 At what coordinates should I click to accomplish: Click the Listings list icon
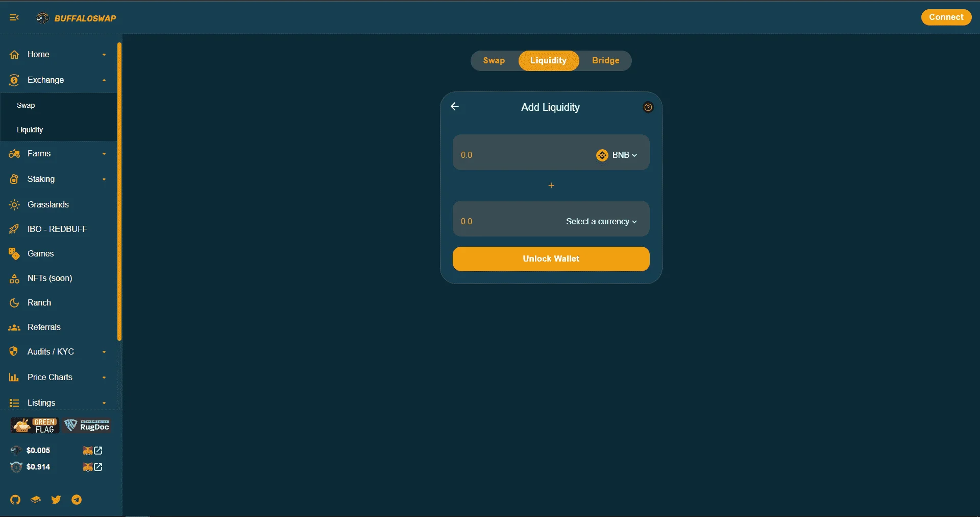tap(14, 403)
